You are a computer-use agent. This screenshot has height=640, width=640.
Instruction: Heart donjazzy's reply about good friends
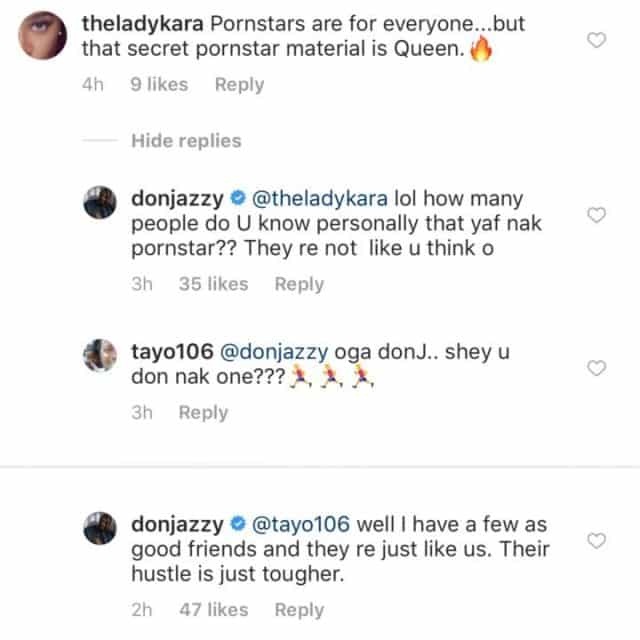596,541
